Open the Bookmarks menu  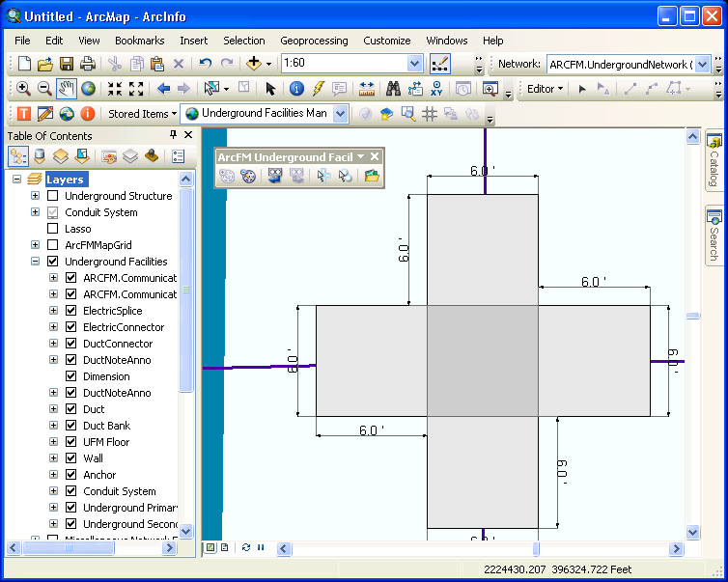(140, 41)
